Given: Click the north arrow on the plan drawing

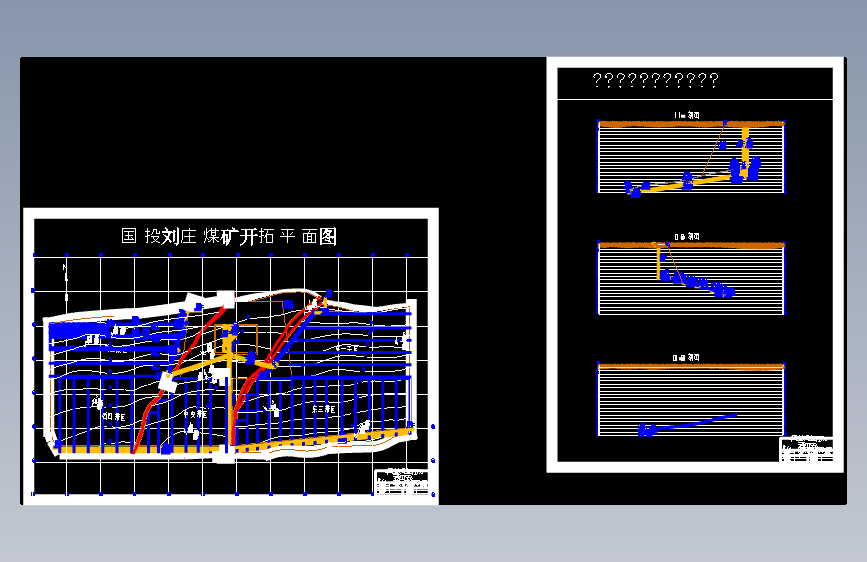Looking at the screenshot, I should [66, 282].
